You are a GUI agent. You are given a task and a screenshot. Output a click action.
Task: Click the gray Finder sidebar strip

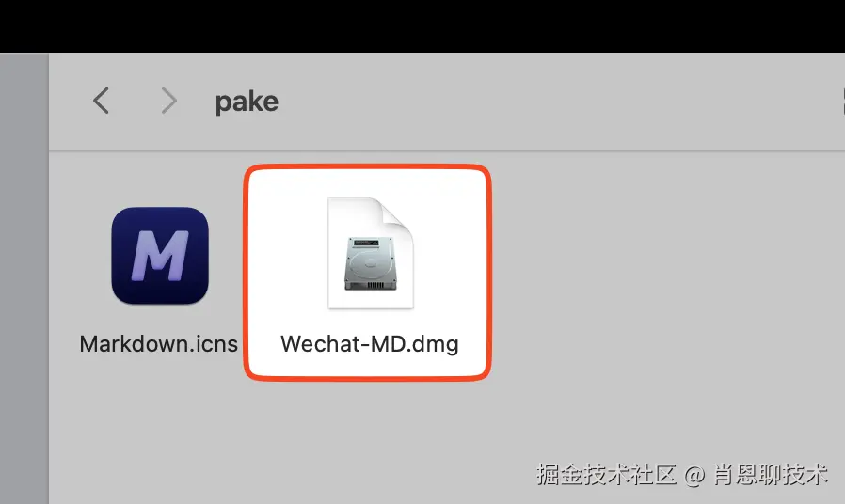[x=24, y=278]
